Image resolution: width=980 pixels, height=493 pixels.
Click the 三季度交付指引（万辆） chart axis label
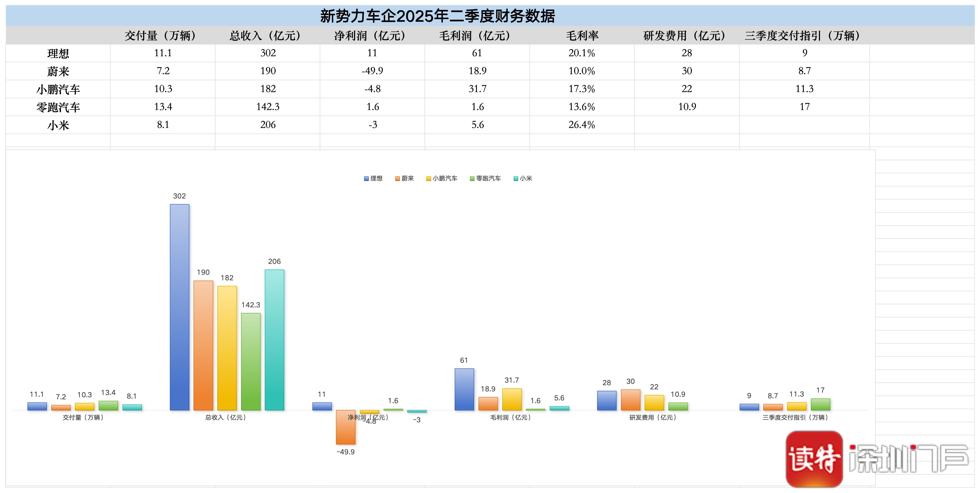(796, 417)
